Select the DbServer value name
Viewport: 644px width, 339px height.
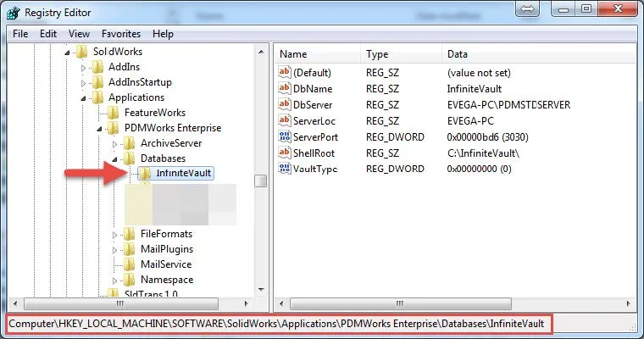(x=313, y=105)
